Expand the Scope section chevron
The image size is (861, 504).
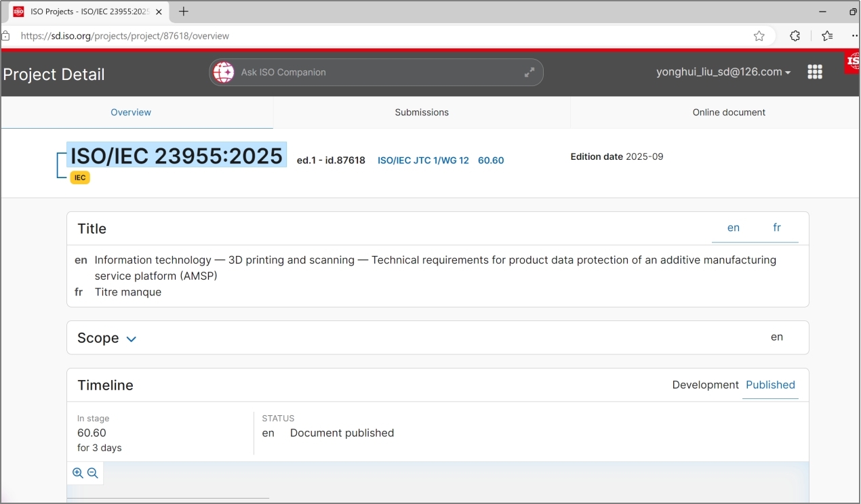pos(132,339)
